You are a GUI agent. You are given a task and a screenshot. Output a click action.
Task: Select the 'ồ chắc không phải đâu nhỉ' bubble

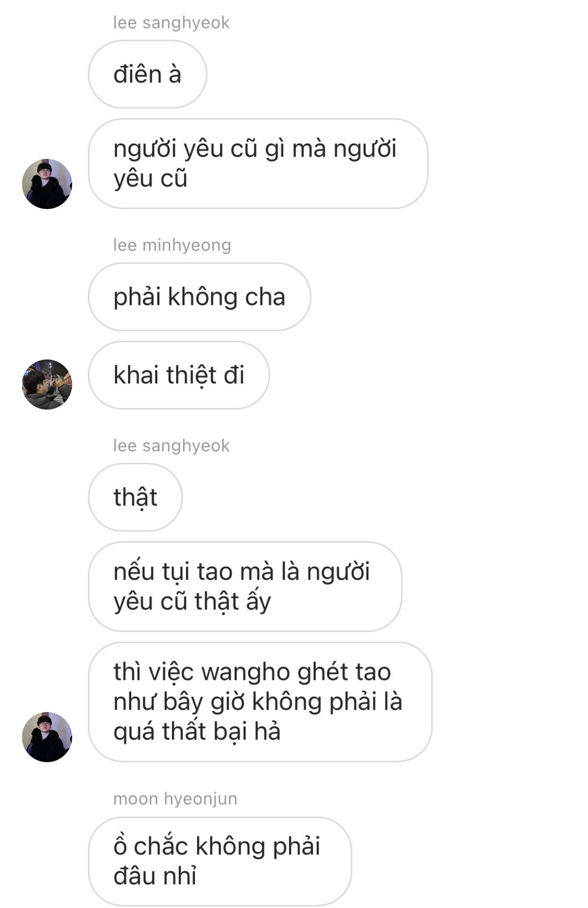[x=220, y=861]
